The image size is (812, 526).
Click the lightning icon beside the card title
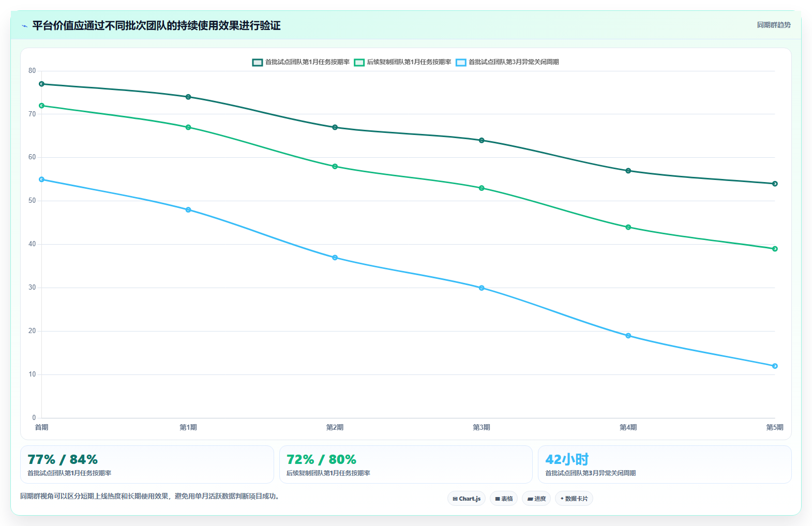pos(24,26)
